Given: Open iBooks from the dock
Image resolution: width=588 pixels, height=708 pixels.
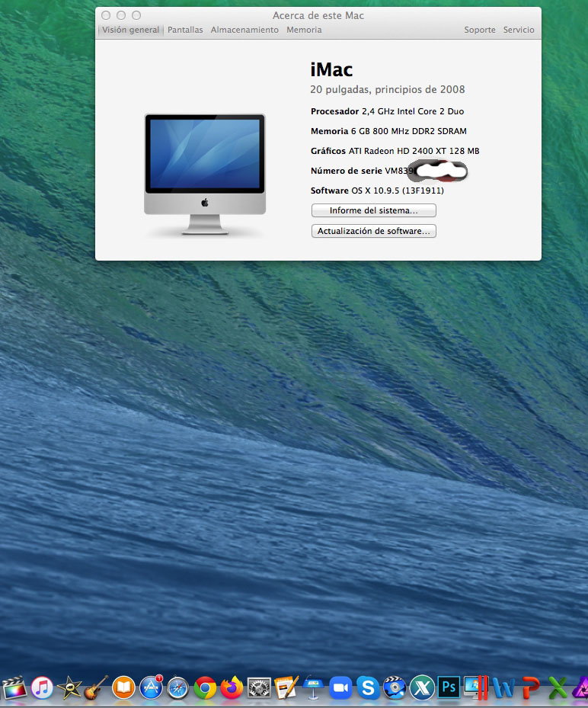Looking at the screenshot, I should point(123,687).
